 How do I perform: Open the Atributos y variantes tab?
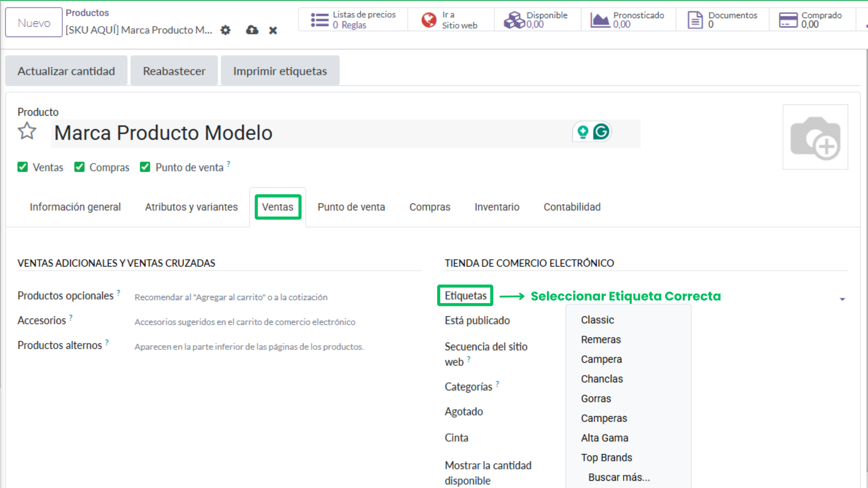[x=191, y=207]
